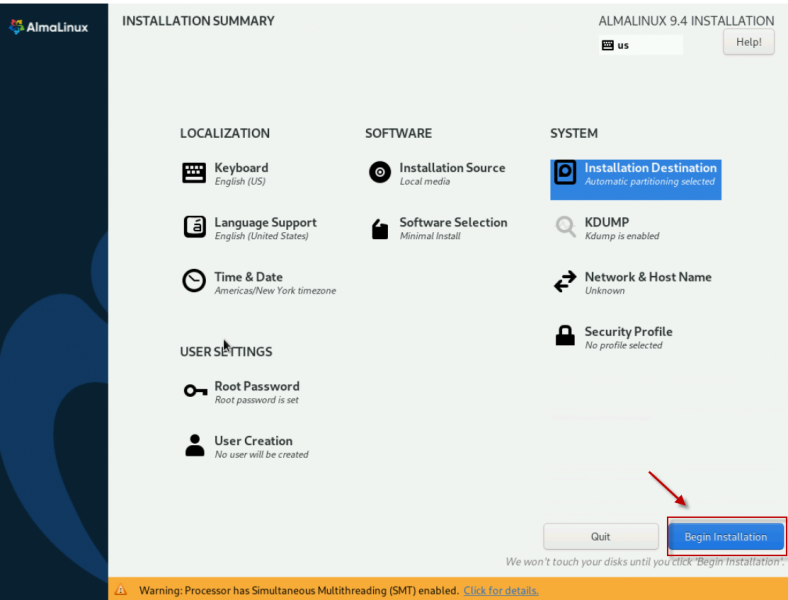This screenshot has height=600, width=788.
Task: Click 'English (United States)' language text
Action: point(261,236)
